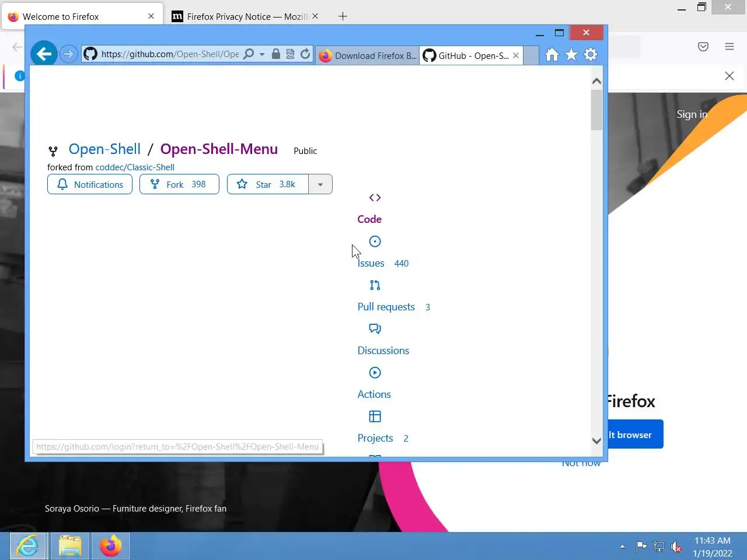Click the default browser button in Firefox
The width and height of the screenshot is (747, 560).
[x=636, y=435]
